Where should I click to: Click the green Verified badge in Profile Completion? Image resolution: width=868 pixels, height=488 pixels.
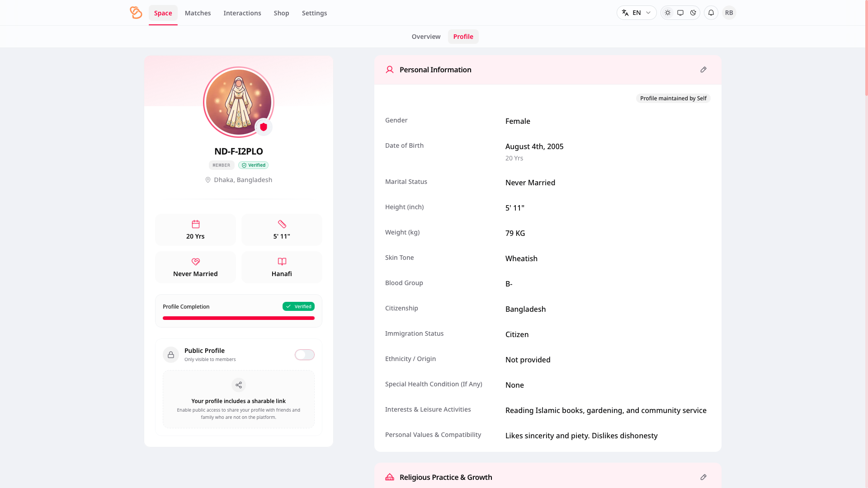click(x=298, y=306)
